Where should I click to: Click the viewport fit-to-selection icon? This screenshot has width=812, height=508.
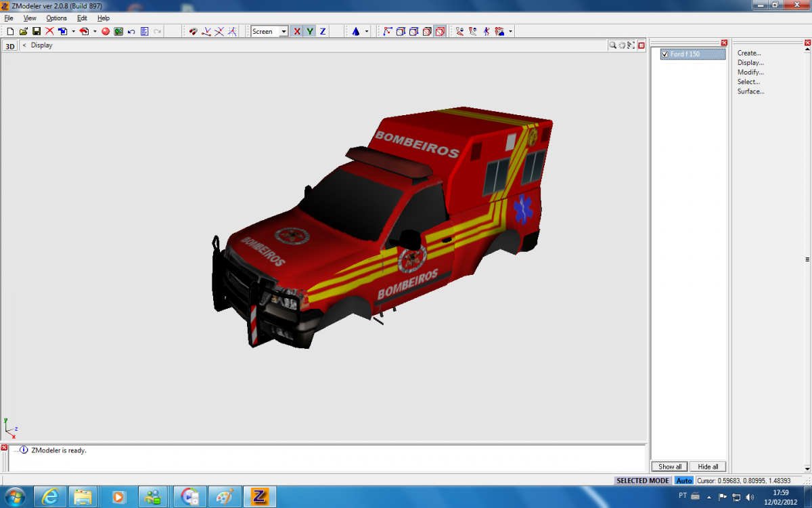(631, 45)
